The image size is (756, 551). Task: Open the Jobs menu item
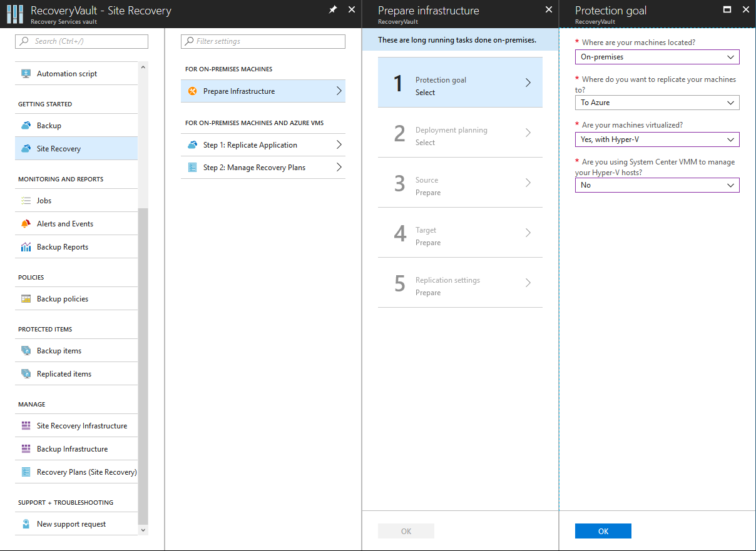[76, 200]
